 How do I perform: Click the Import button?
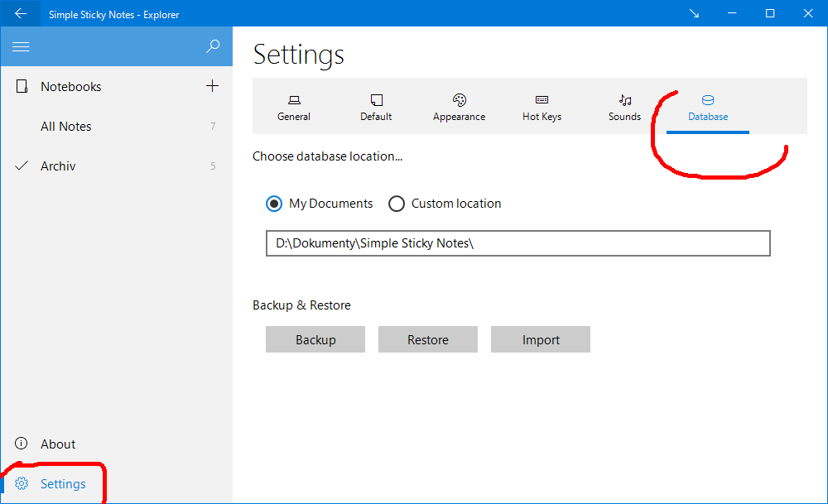pos(541,339)
